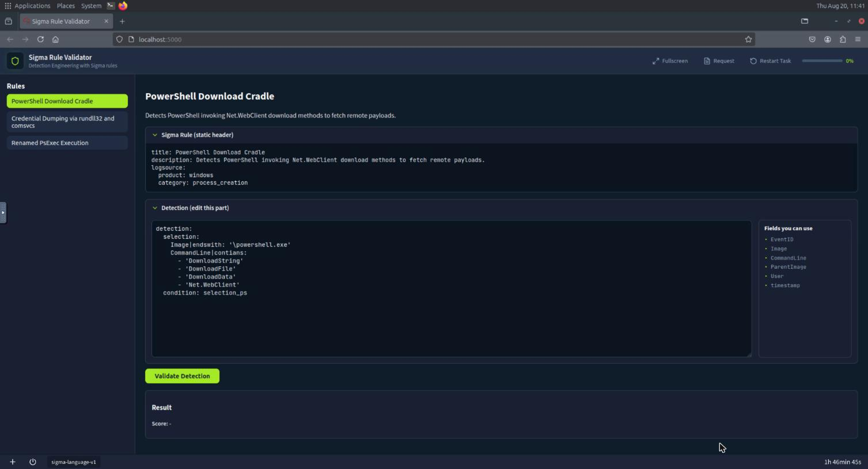Image resolution: width=868 pixels, height=469 pixels.
Task: Click the User field name
Action: pos(777,276)
